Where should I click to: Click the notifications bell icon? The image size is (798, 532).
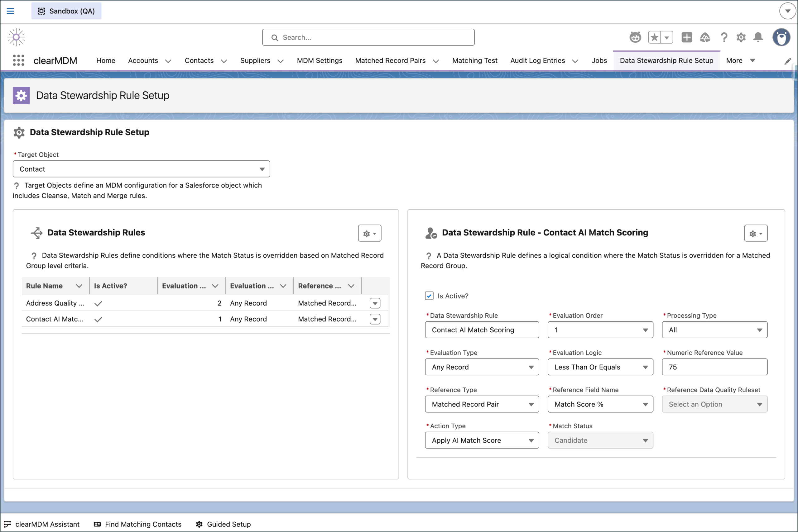click(x=758, y=37)
